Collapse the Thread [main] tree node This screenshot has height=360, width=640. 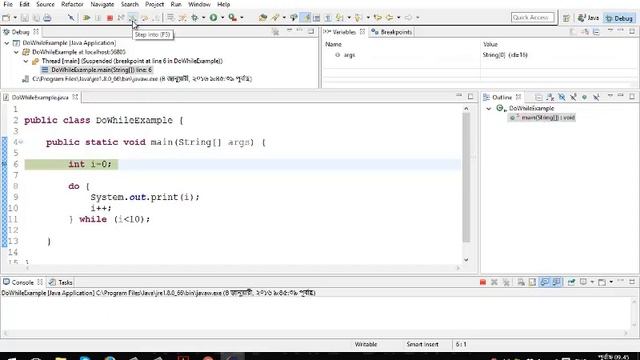pyautogui.click(x=26, y=61)
